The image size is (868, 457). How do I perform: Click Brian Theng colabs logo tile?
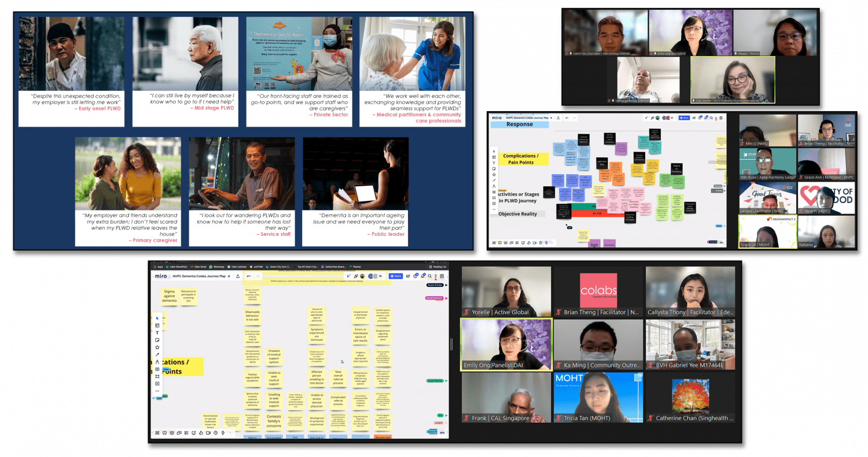(598, 292)
